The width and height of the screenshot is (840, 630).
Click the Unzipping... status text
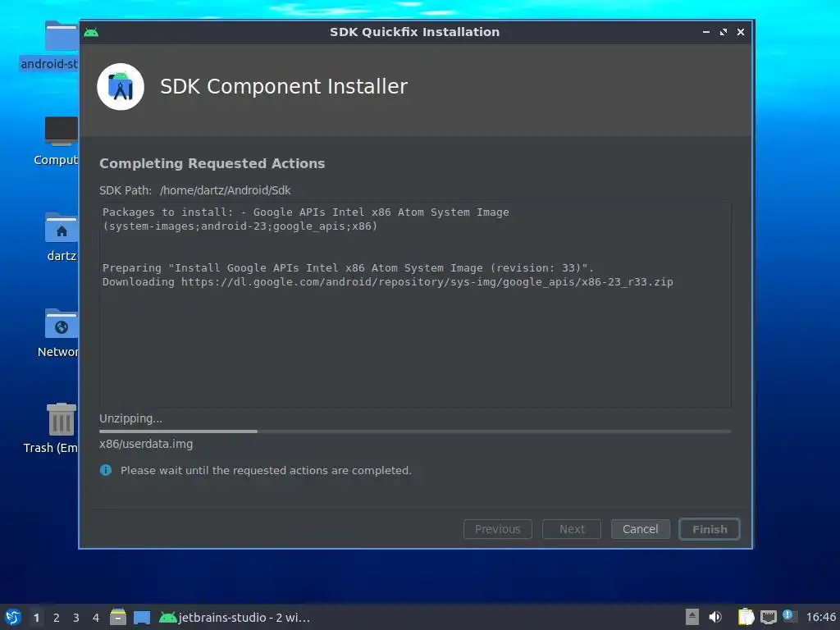[x=130, y=418]
